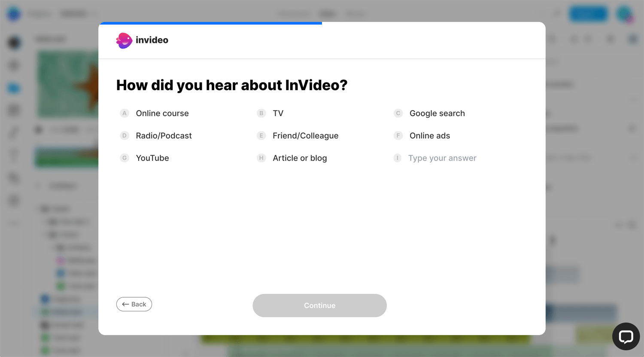644x357 pixels.
Task: Open the profile avatar in background app
Action: click(x=624, y=14)
